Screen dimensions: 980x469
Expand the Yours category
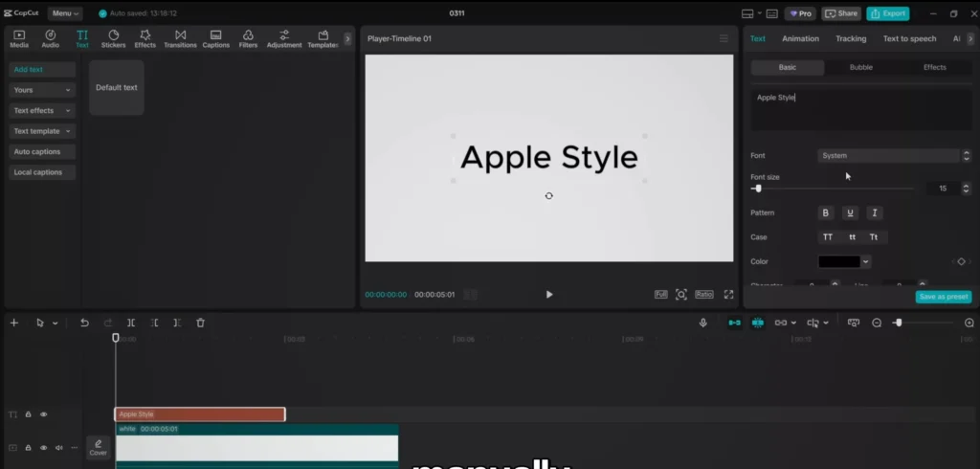[42, 90]
